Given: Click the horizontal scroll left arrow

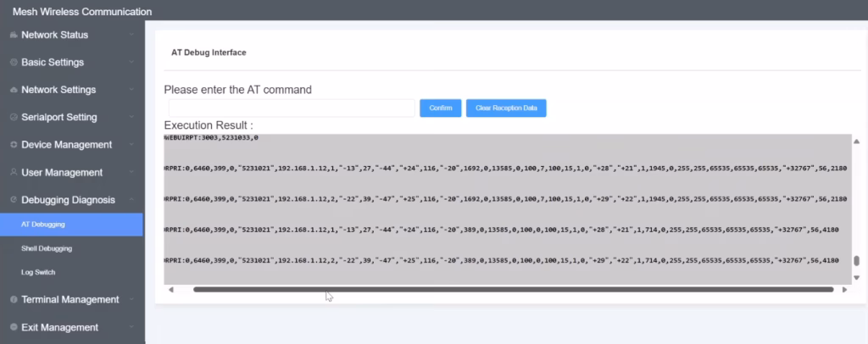Looking at the screenshot, I should [171, 289].
